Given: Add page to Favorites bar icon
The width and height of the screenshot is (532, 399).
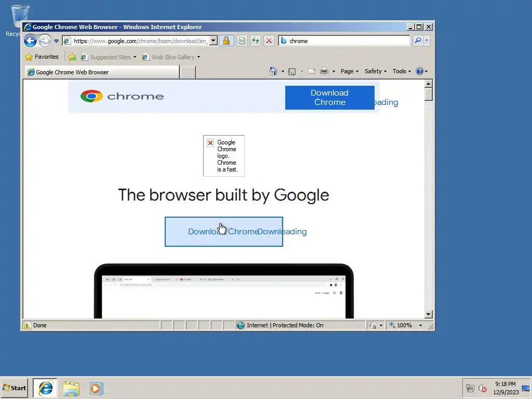Looking at the screenshot, I should [x=72, y=57].
